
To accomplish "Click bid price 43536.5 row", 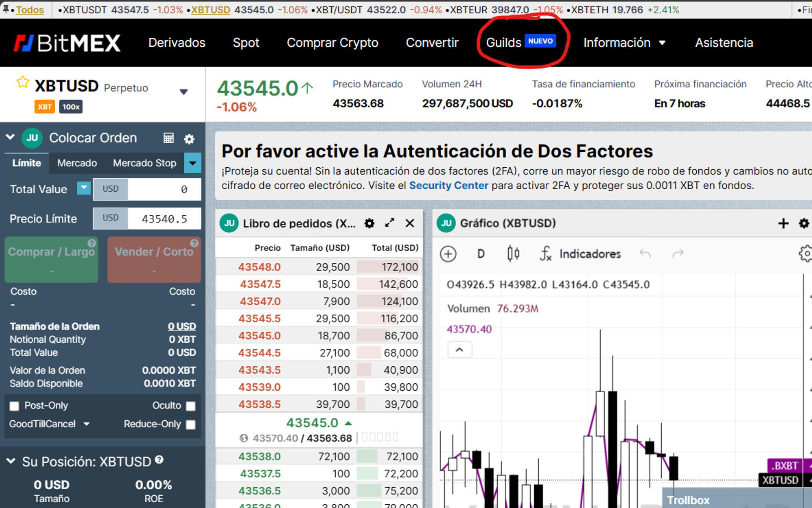I will [x=319, y=491].
